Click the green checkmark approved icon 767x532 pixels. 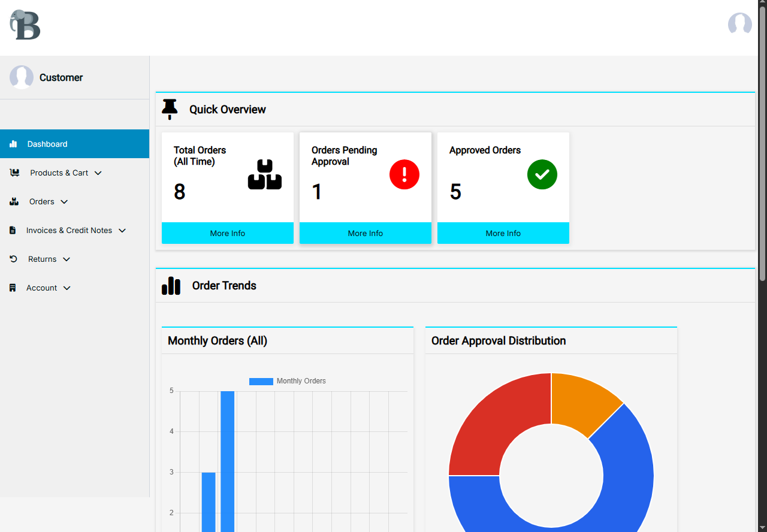[x=542, y=174]
